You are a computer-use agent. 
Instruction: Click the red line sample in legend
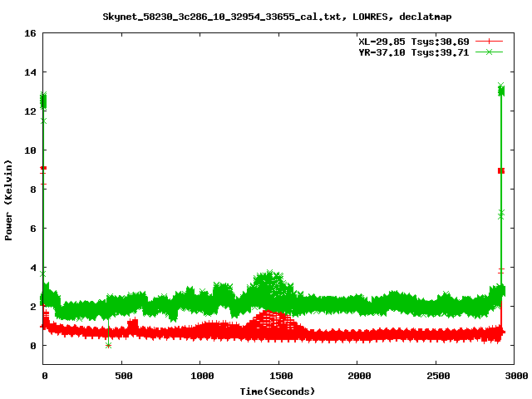489,41
